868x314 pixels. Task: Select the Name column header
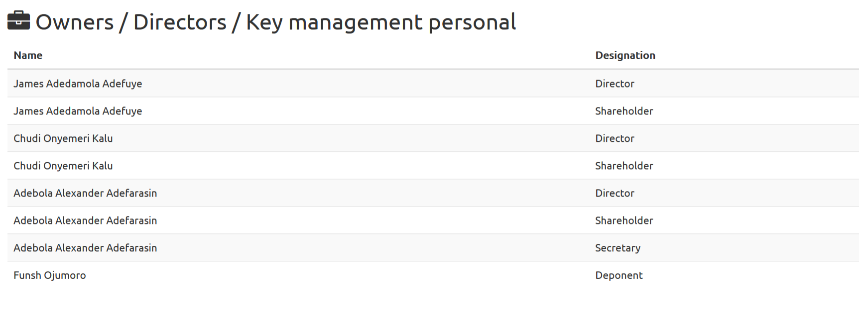click(28, 55)
